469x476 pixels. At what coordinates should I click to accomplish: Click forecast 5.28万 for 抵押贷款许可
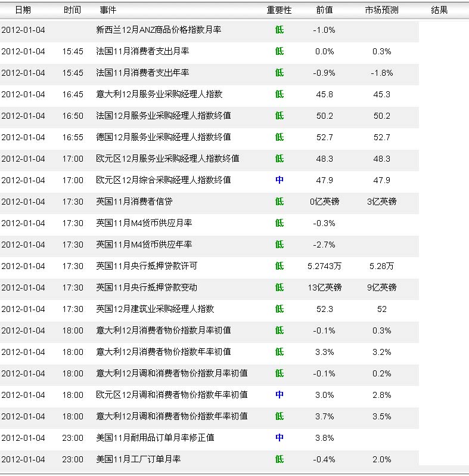pos(381,266)
